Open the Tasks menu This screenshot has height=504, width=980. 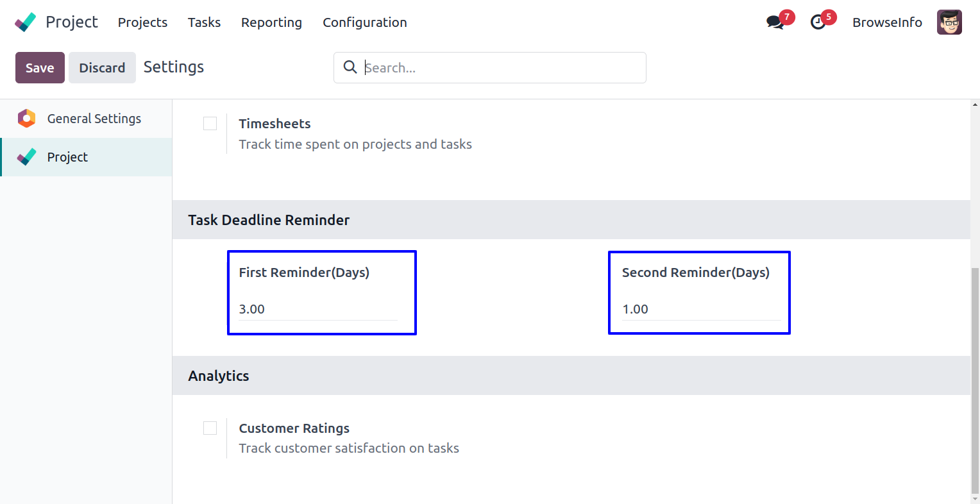[x=204, y=22]
